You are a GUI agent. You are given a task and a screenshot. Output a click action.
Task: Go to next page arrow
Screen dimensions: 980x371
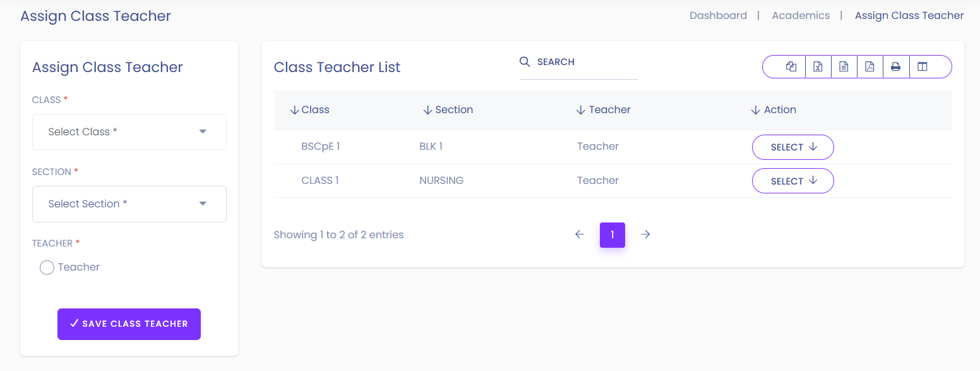pos(645,234)
